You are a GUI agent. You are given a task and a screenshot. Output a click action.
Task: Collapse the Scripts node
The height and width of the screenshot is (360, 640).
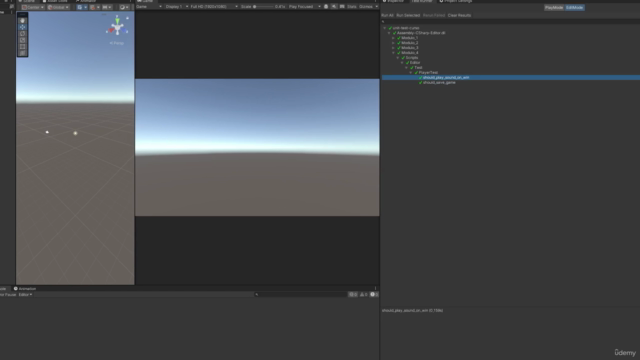[x=398, y=58]
